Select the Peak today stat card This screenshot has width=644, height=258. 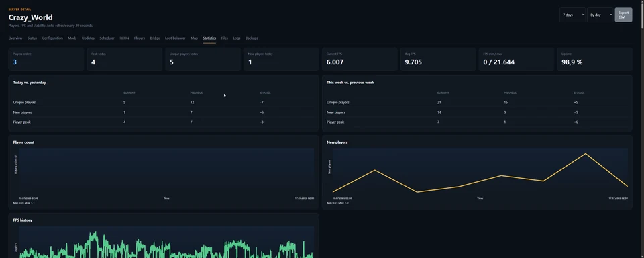[x=125, y=59]
